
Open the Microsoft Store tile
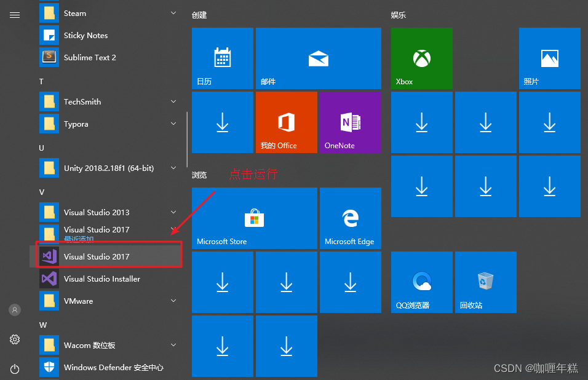coord(254,218)
